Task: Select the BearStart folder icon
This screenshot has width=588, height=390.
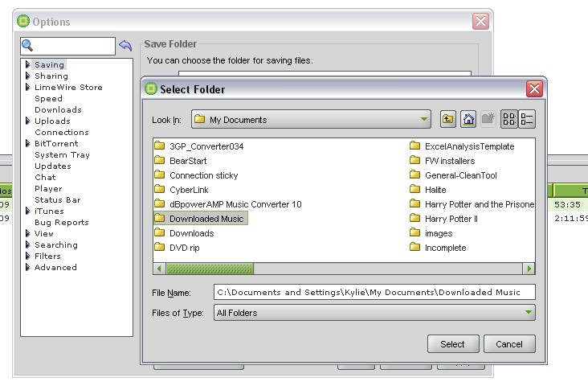Action: 160,160
